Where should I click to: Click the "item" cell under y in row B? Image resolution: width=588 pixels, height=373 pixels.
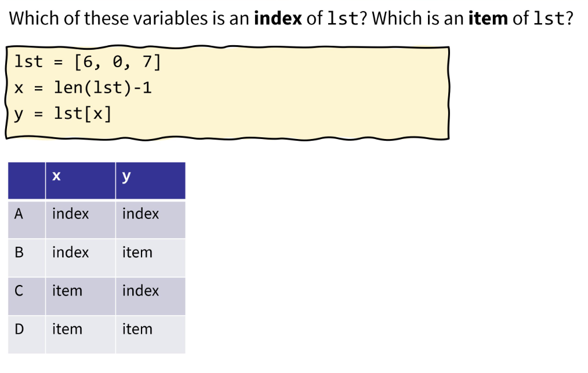tap(137, 253)
